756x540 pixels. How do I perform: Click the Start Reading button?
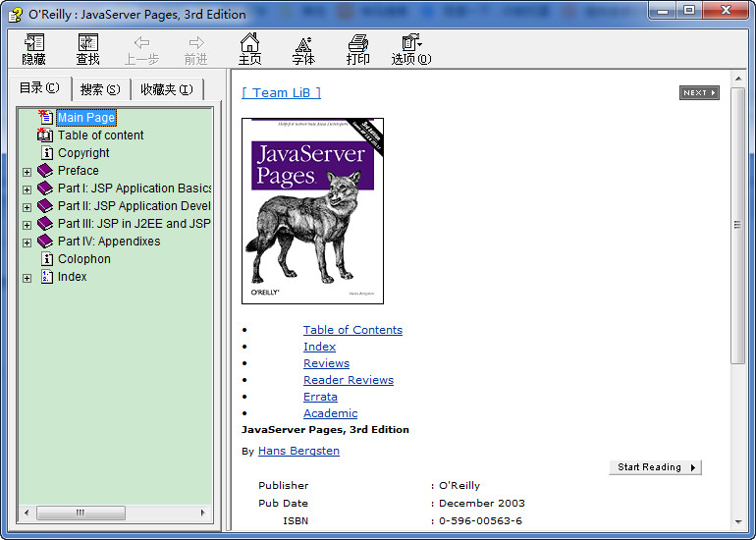(655, 467)
